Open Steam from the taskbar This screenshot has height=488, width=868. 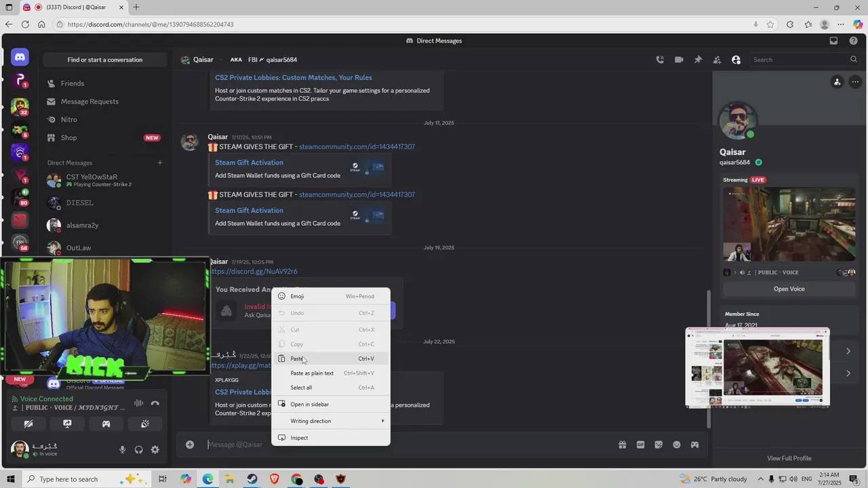(252, 479)
